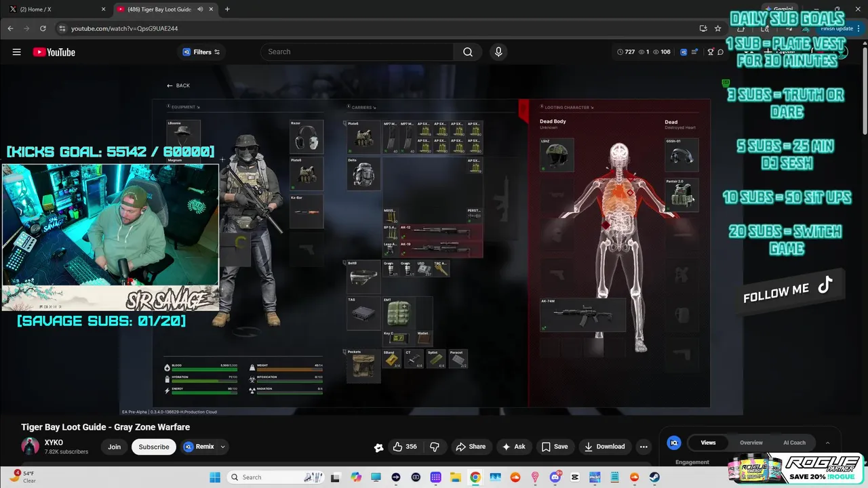This screenshot has width=868, height=488.
Task: Bookmark this page with star icon
Action: pyautogui.click(x=717, y=28)
